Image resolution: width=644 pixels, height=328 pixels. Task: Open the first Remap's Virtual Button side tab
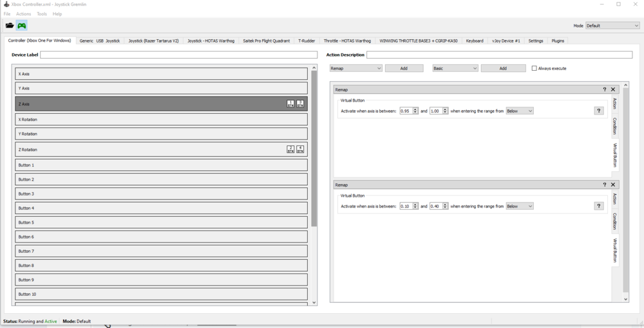(x=615, y=155)
